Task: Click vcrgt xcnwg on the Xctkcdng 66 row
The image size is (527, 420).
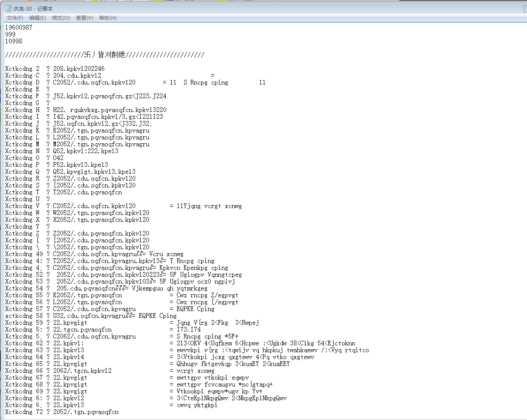Action: click(195, 371)
